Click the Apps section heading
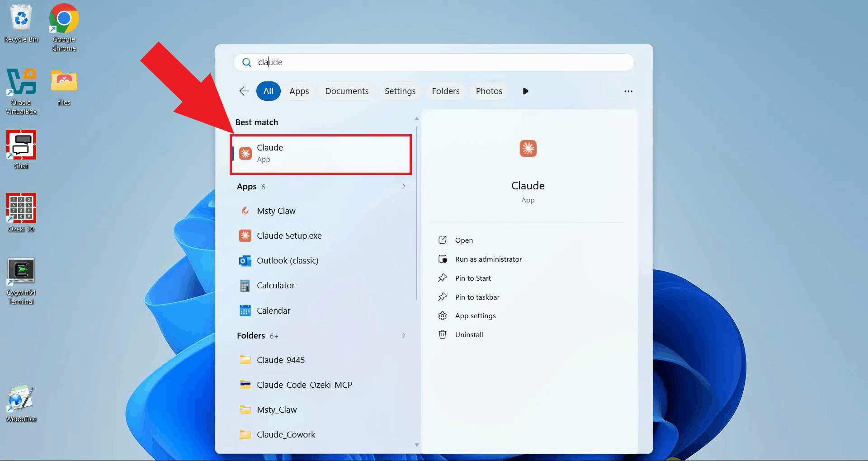 [247, 187]
